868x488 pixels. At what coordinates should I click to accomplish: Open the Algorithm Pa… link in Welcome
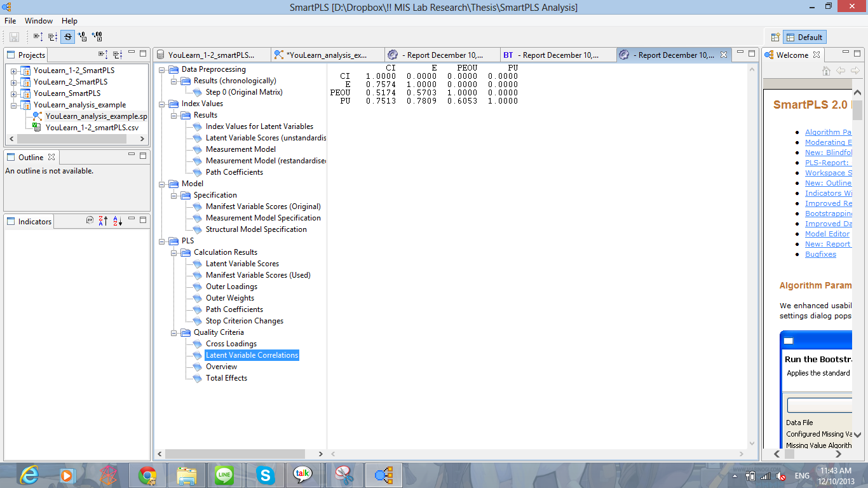[x=828, y=132]
